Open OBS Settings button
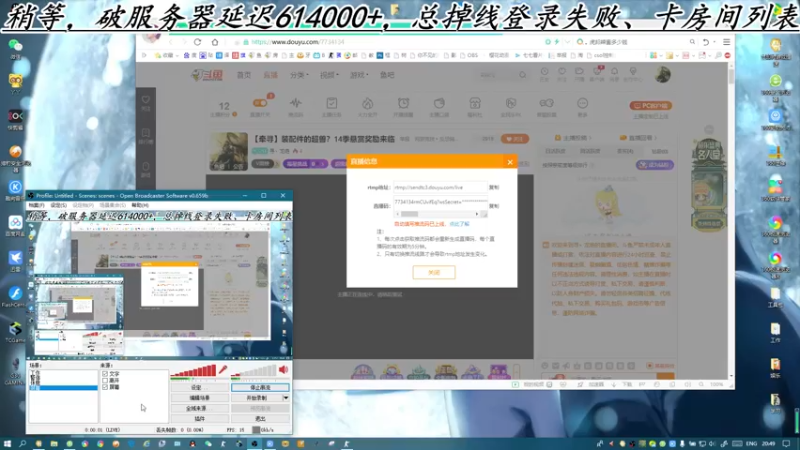Image resolution: width=800 pixels, height=450 pixels. tap(199, 388)
